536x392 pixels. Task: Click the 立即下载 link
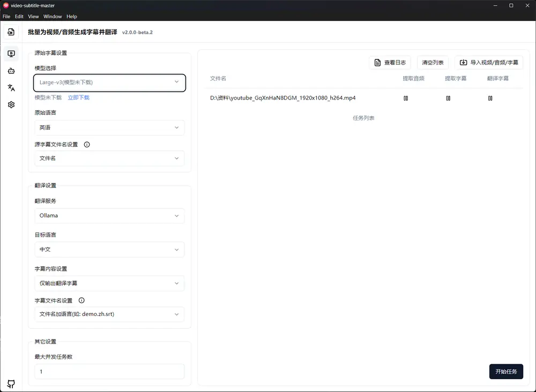point(78,97)
